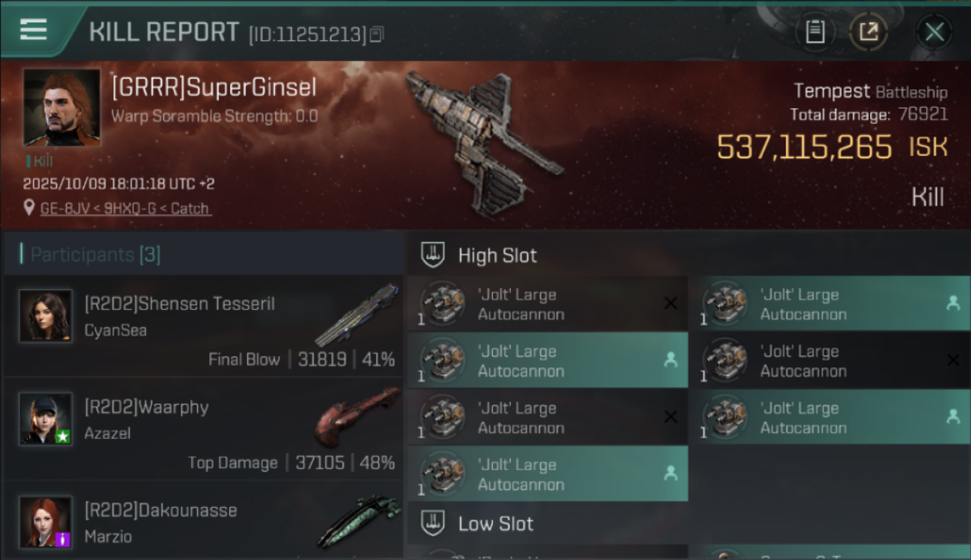Open the hamburger menu icon
The width and height of the screenshot is (971, 560).
point(33,30)
